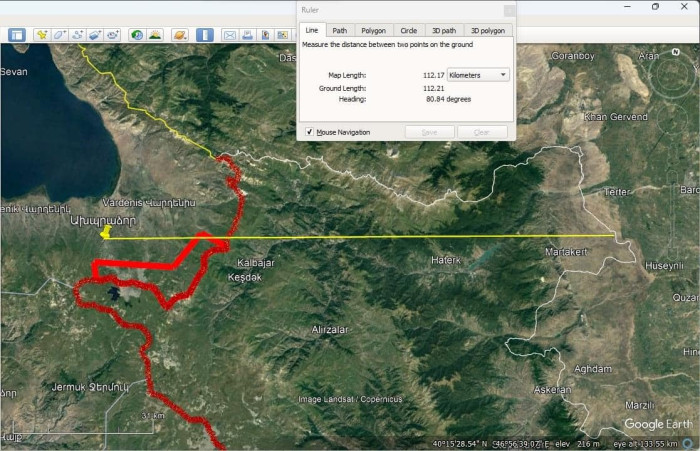Toggle the sidebar panel icon
Screen dimensions: 700x451
click(x=17, y=35)
